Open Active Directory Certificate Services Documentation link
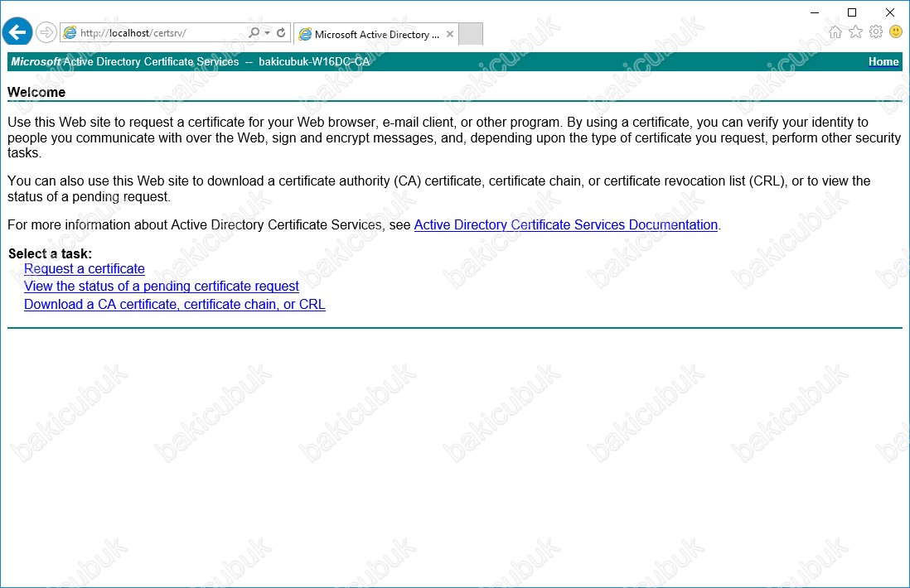The image size is (910, 588). (x=566, y=225)
